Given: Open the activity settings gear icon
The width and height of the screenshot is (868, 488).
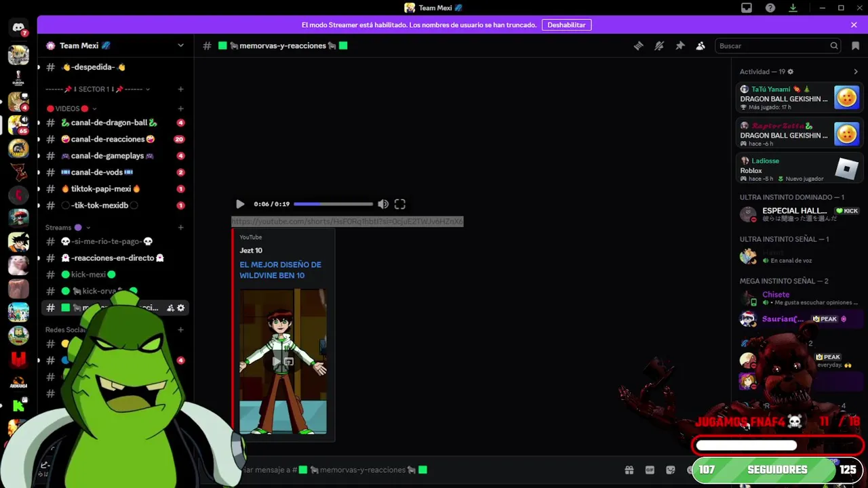Looking at the screenshot, I should [791, 72].
